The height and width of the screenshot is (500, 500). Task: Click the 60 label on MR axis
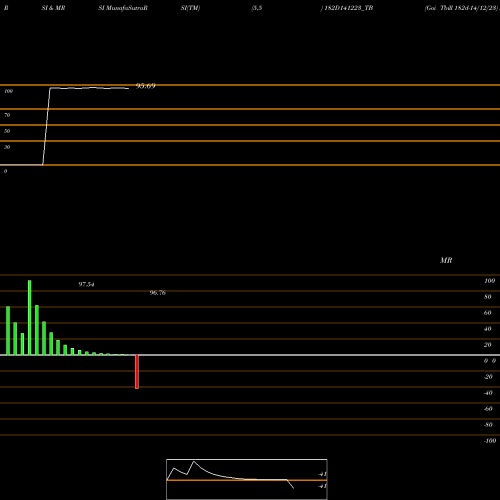(488, 313)
